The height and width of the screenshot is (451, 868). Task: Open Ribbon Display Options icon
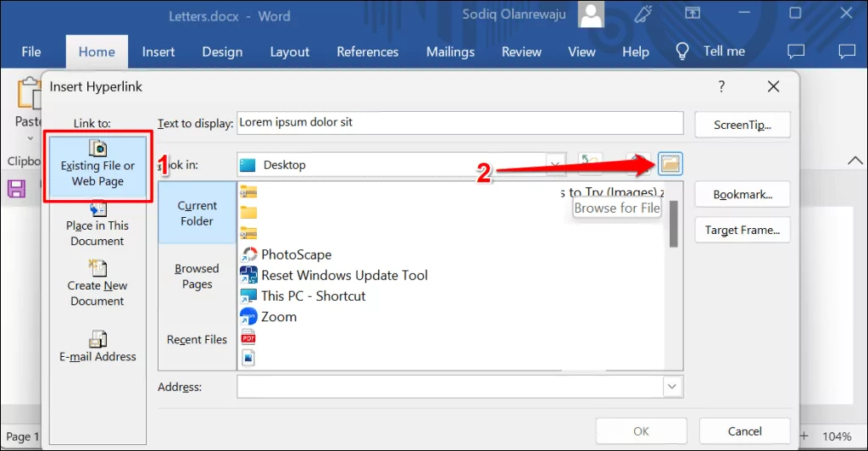tap(693, 13)
